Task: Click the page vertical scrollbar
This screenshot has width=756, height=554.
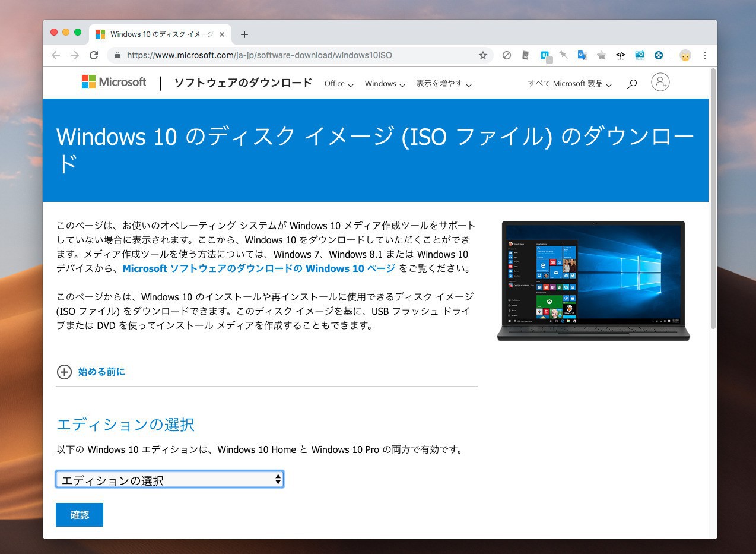Action: (713, 199)
